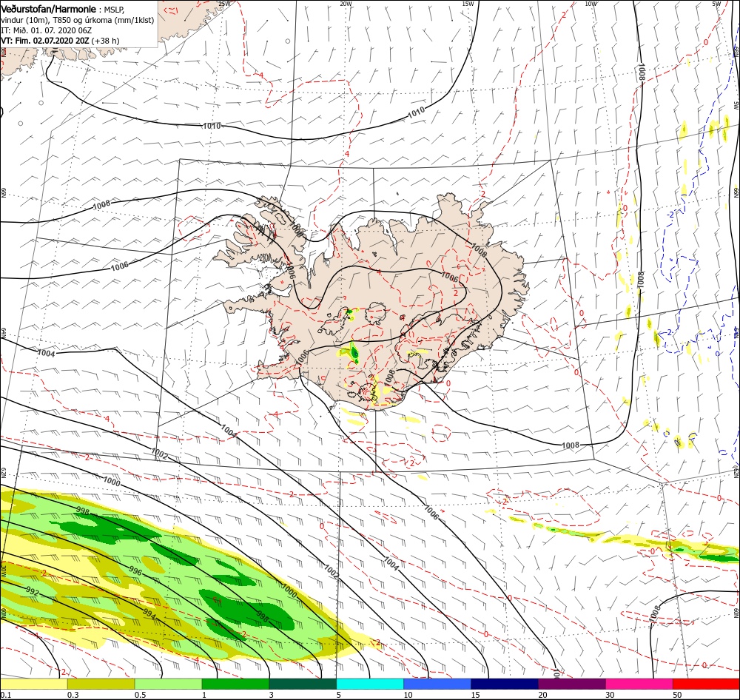Click the '15W' longitude label
The image size is (740, 700).
click(468, 4)
